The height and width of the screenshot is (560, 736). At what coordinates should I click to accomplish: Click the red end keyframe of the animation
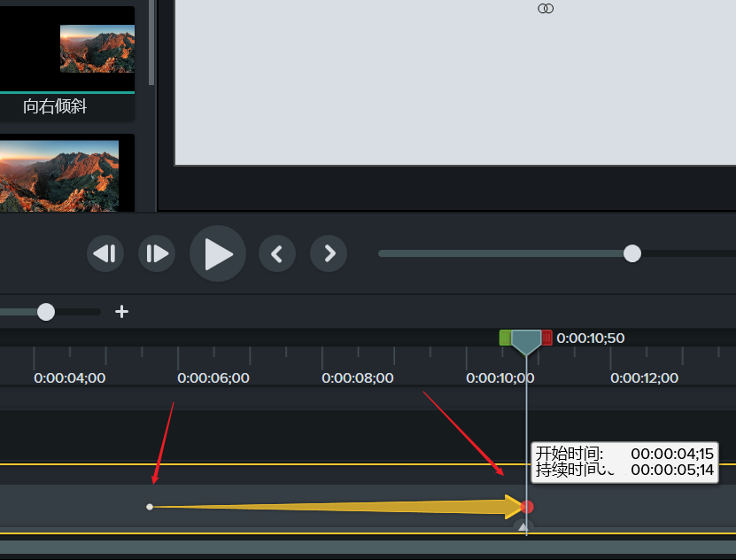tap(527, 507)
